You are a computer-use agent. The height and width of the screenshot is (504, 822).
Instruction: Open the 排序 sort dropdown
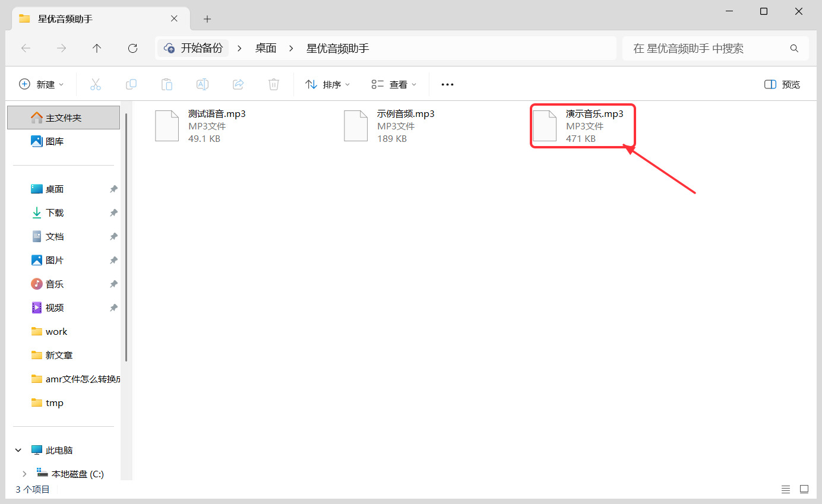point(328,84)
